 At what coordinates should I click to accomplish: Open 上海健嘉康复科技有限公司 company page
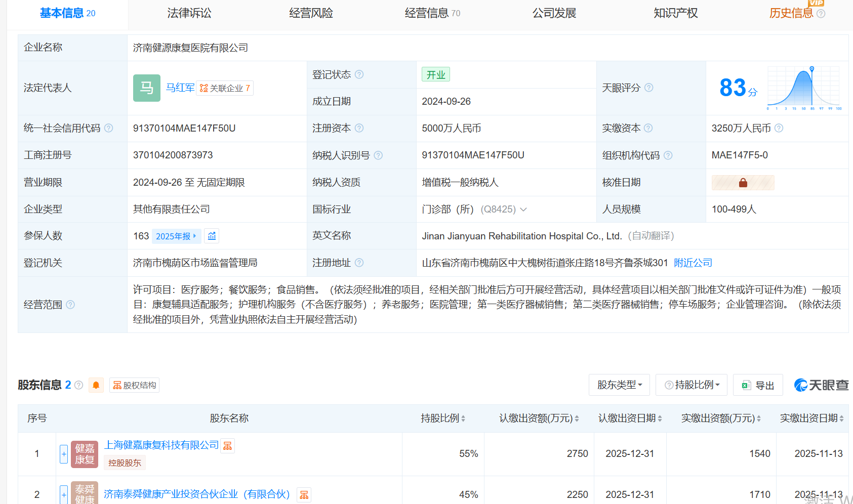pos(161,445)
